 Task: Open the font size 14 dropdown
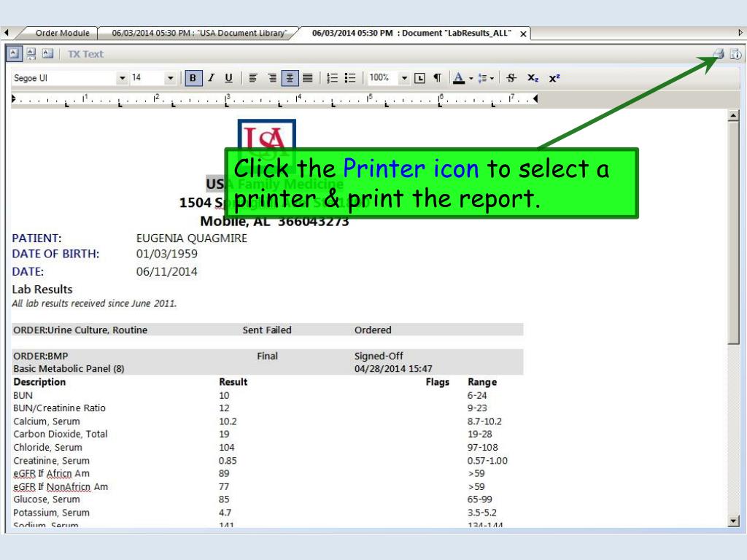[x=170, y=77]
